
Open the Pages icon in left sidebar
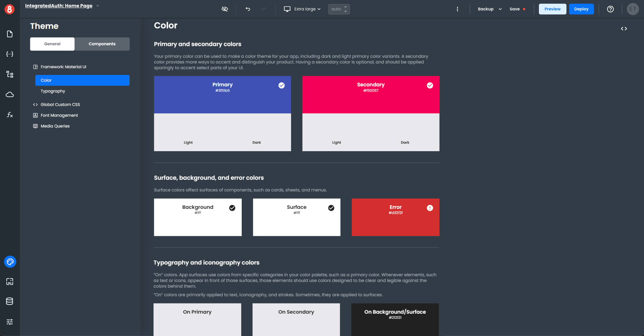10,34
